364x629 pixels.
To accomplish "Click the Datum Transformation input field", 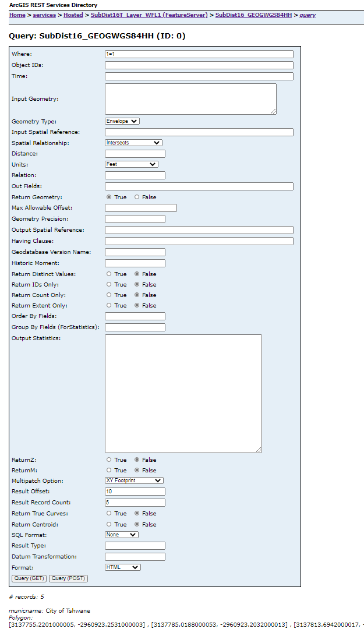I will 135,557.
